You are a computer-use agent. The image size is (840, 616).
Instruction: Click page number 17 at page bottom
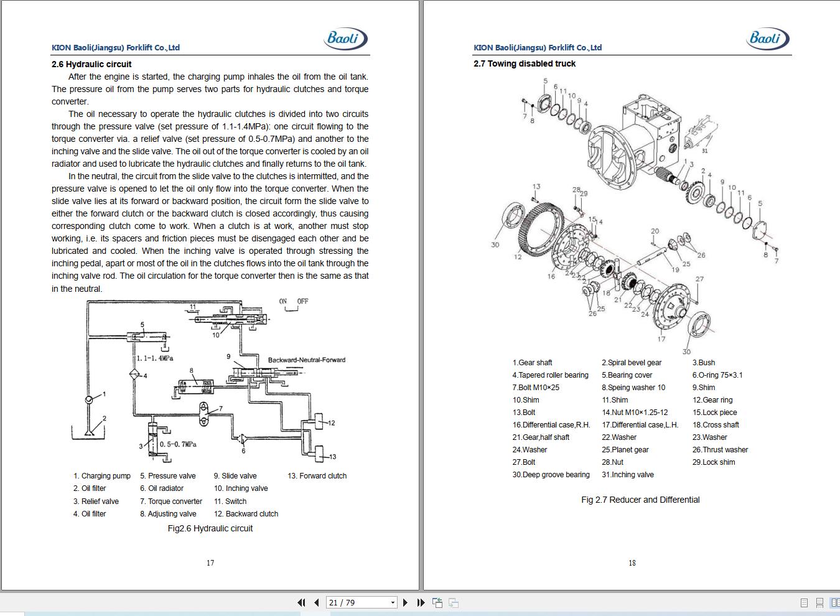pyautogui.click(x=210, y=563)
